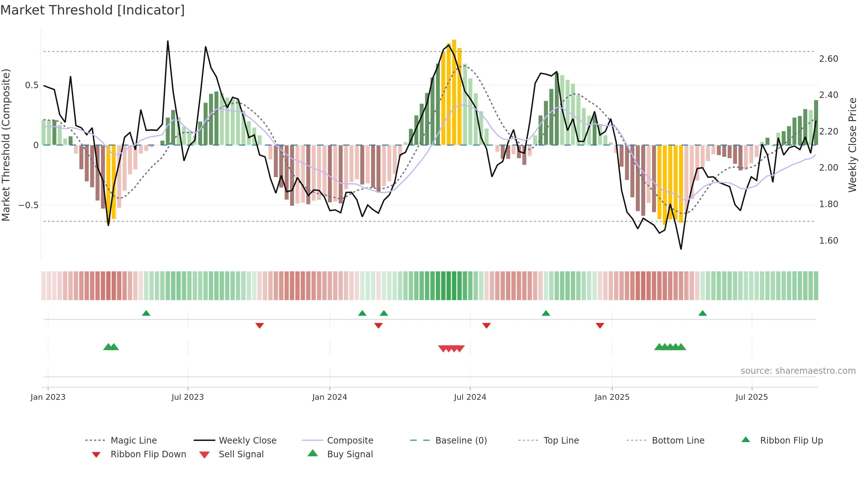Click the Jul 2024 axis label
This screenshot has height=488, width=868.
point(470,397)
